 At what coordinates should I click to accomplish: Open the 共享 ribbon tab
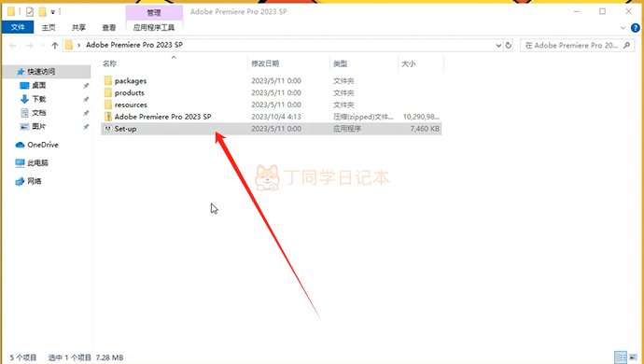78,27
